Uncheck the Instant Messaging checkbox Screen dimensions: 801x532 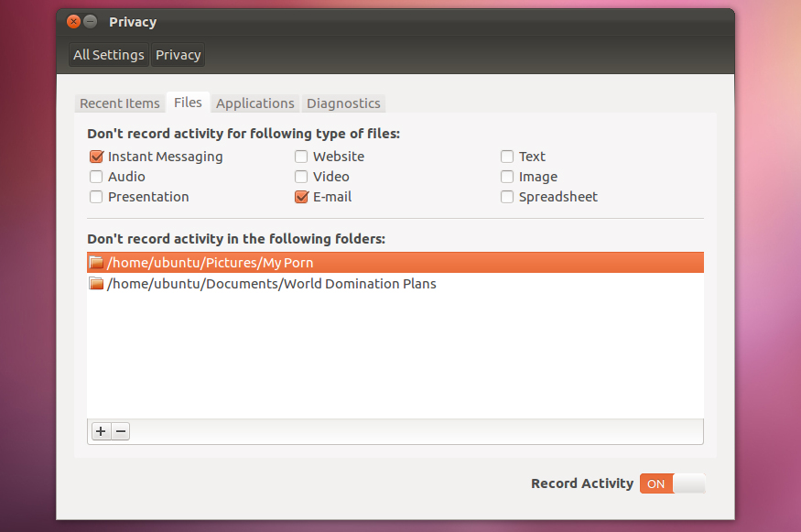click(x=96, y=157)
